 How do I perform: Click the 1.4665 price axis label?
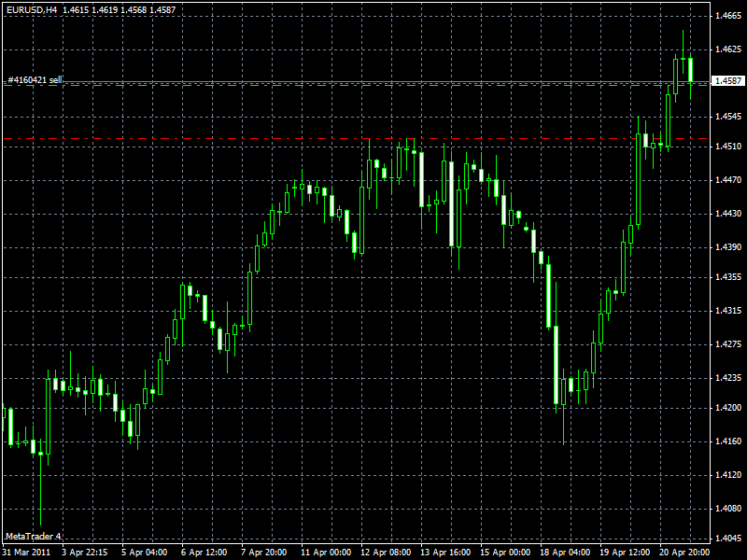coord(728,16)
